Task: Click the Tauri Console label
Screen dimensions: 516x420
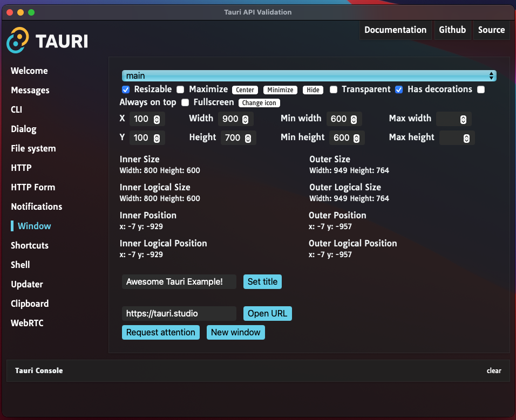Action: tap(39, 370)
